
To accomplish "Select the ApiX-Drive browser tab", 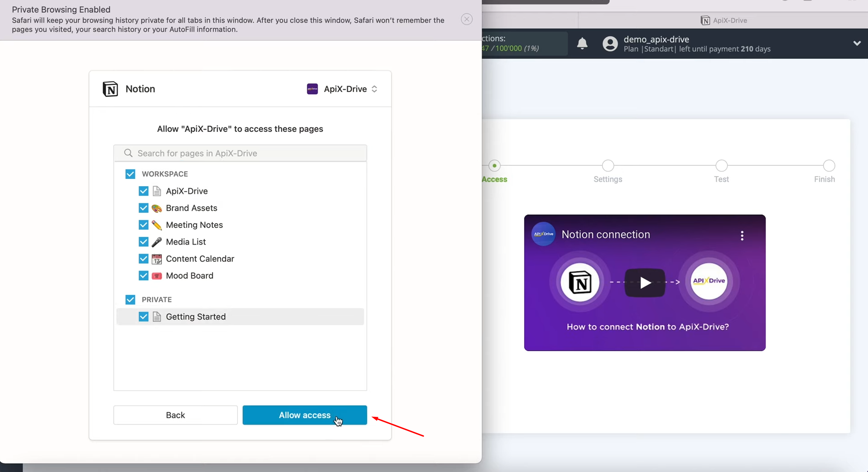I will 724,20.
